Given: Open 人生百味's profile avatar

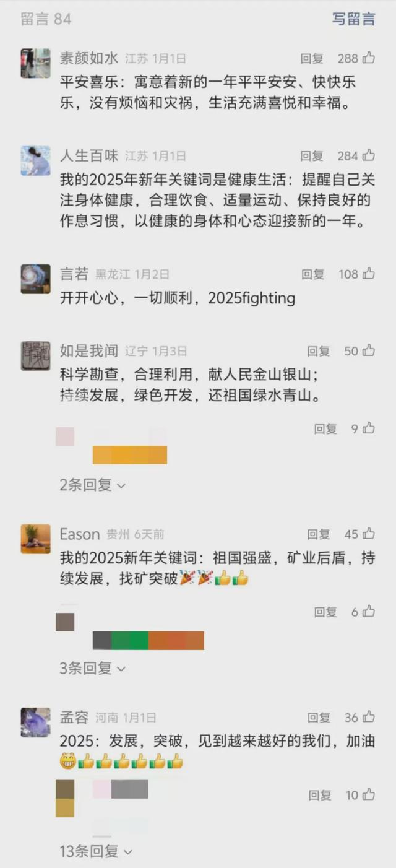Looking at the screenshot, I should (x=35, y=161).
